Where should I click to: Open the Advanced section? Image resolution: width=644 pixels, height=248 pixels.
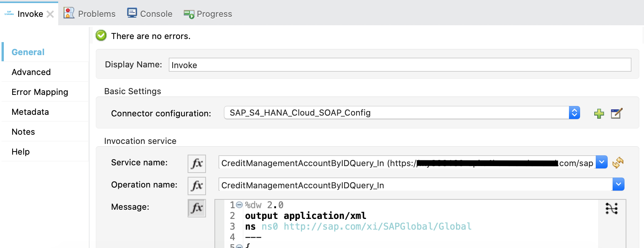[31, 72]
